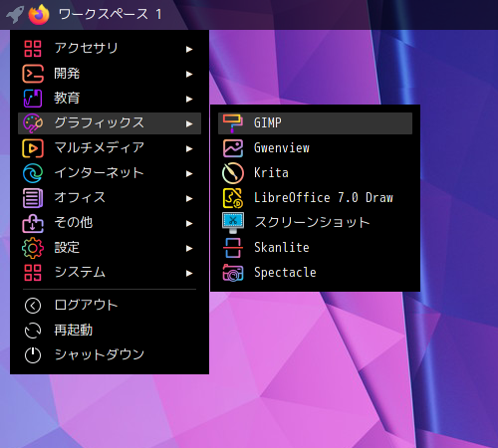Click the 再起動 circular arrows icon
498x448 pixels.
click(33, 331)
